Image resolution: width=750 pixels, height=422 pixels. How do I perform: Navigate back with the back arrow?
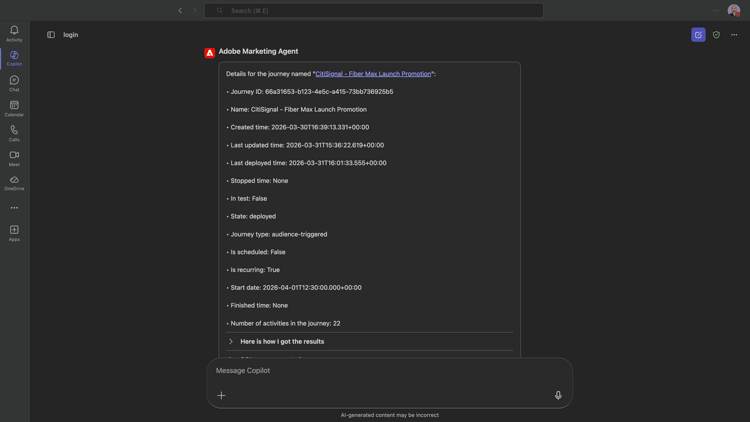coord(181,11)
